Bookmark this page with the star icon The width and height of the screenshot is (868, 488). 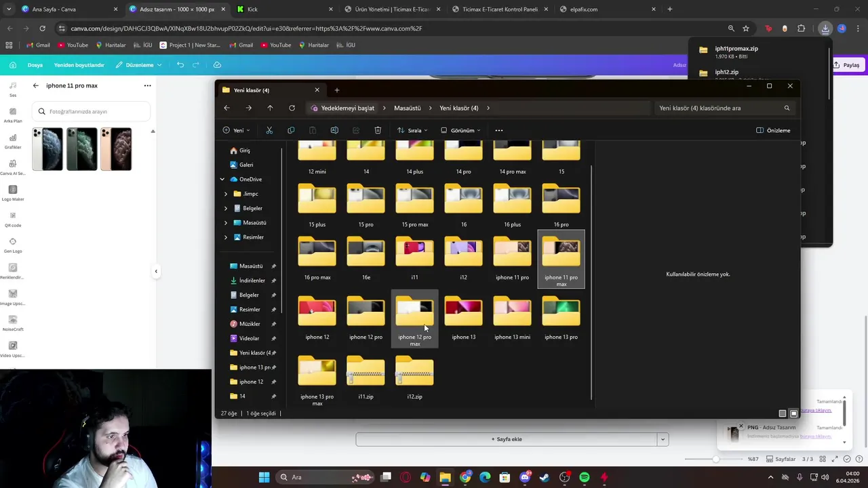(x=746, y=28)
